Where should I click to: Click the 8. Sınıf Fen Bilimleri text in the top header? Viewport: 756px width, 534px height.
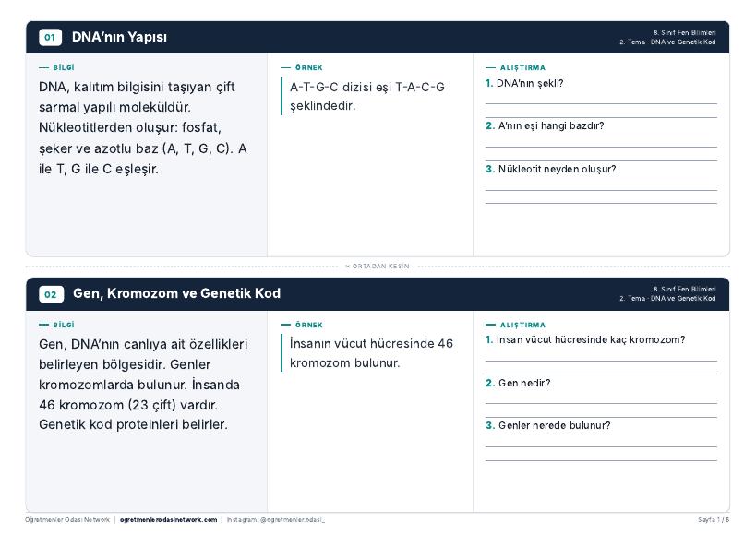685,33
